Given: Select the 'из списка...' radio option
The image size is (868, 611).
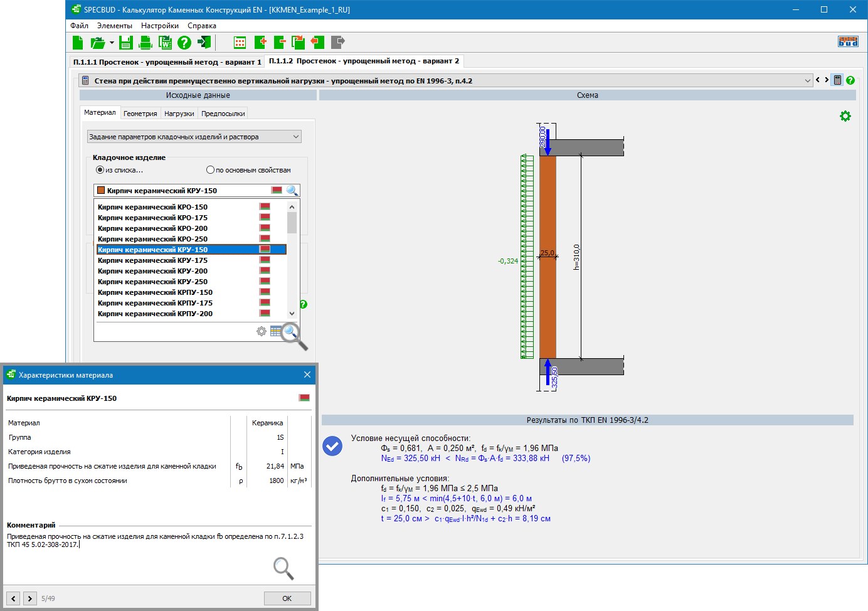Looking at the screenshot, I should (x=100, y=170).
